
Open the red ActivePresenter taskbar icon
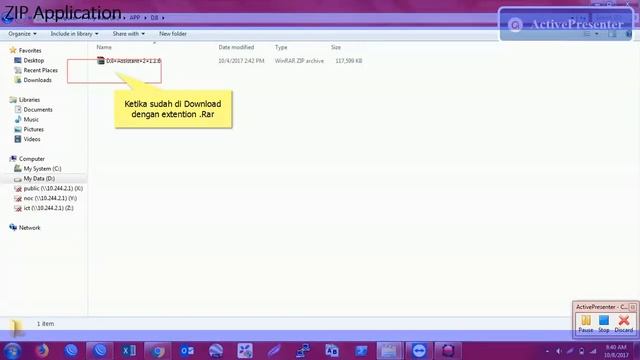[x=448, y=351]
